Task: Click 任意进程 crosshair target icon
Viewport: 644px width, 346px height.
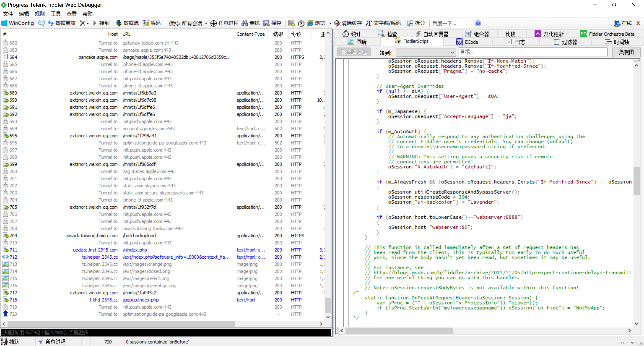Action: tap(213, 23)
